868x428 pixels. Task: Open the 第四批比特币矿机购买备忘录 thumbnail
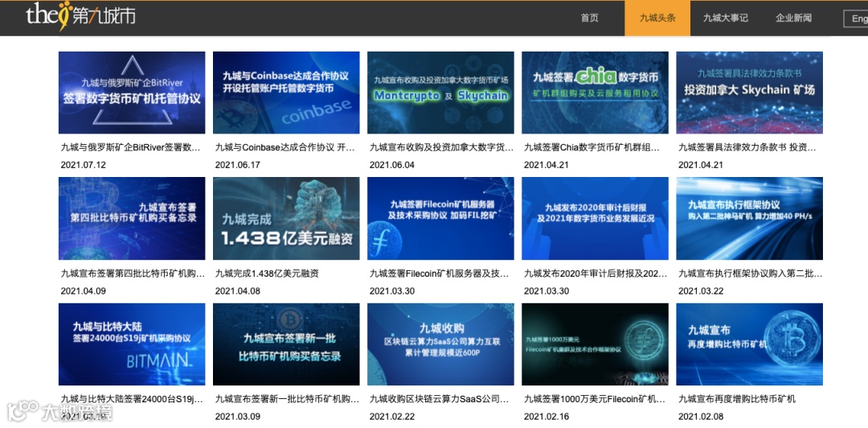coord(132,219)
